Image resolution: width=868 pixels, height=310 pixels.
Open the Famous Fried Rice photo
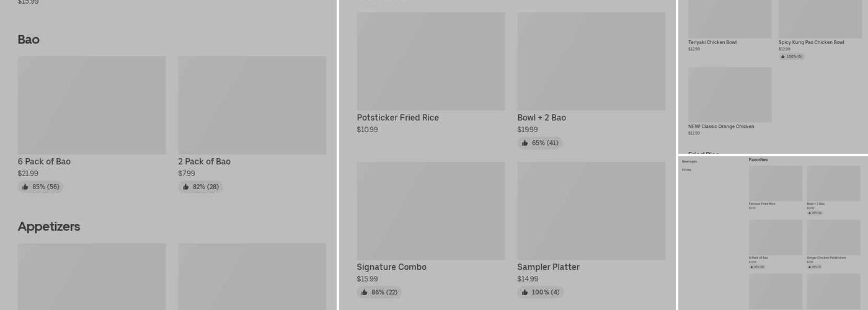click(775, 183)
